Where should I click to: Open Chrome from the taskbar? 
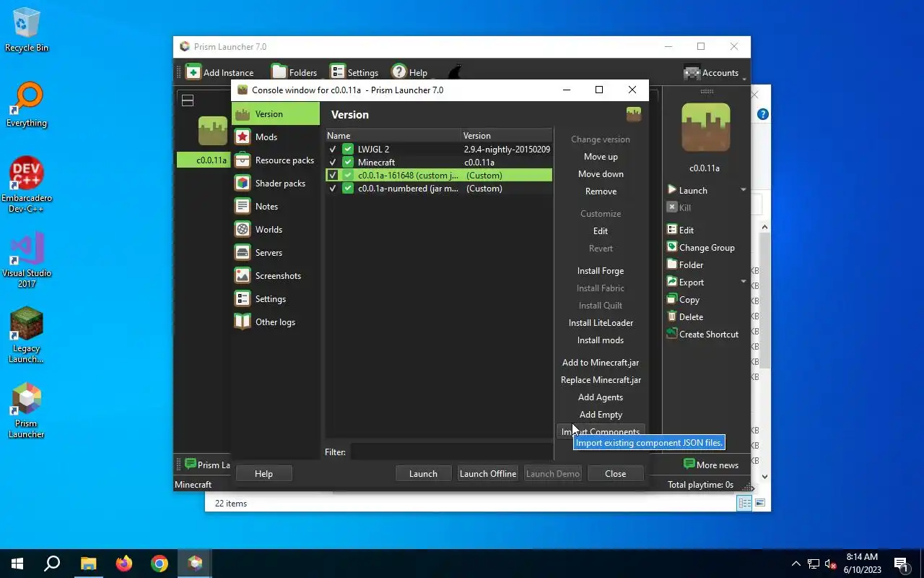point(160,564)
